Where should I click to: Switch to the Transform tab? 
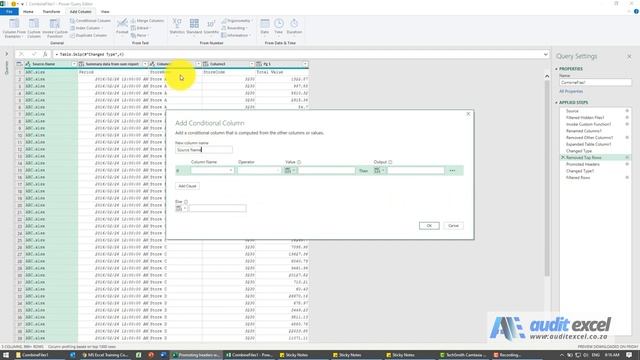click(51, 12)
